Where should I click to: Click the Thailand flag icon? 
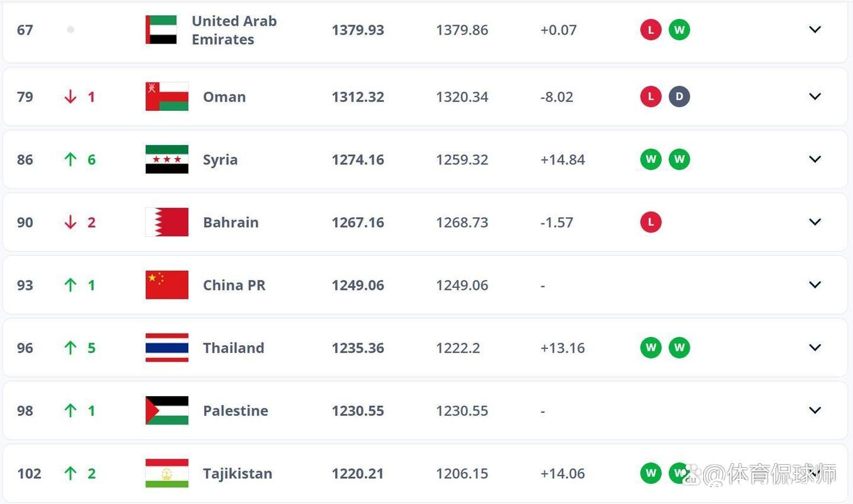pyautogui.click(x=167, y=348)
